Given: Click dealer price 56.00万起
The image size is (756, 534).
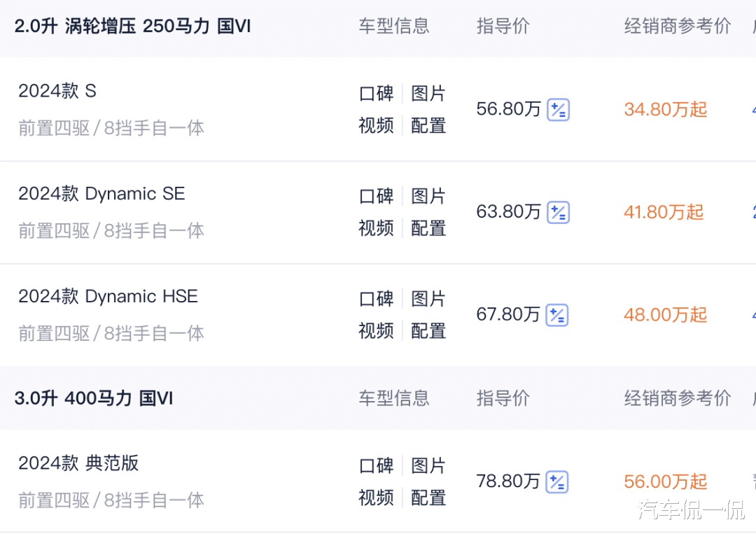Looking at the screenshot, I should coord(666,482).
